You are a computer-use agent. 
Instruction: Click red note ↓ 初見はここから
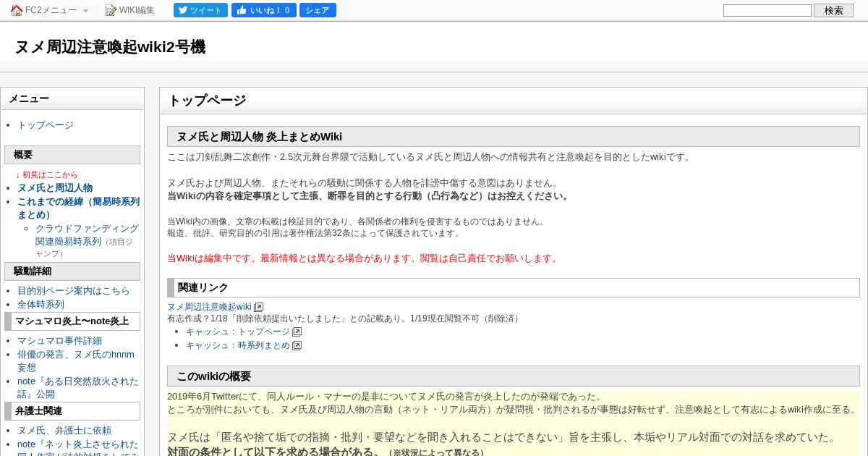point(46,175)
